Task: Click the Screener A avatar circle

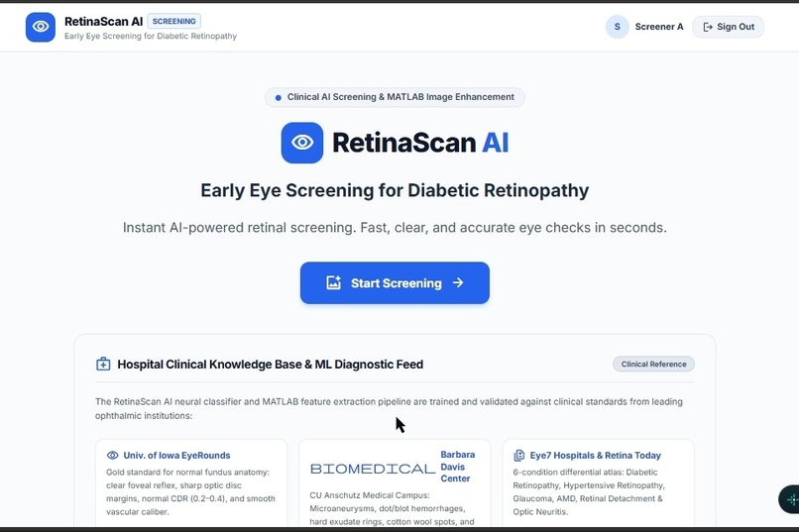Action: tap(617, 27)
